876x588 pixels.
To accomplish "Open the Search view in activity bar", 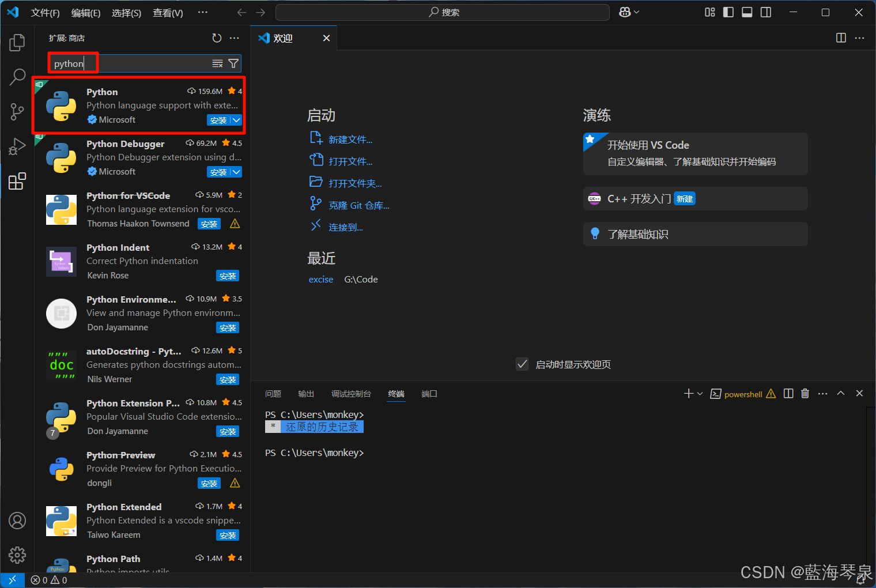I will pyautogui.click(x=17, y=77).
